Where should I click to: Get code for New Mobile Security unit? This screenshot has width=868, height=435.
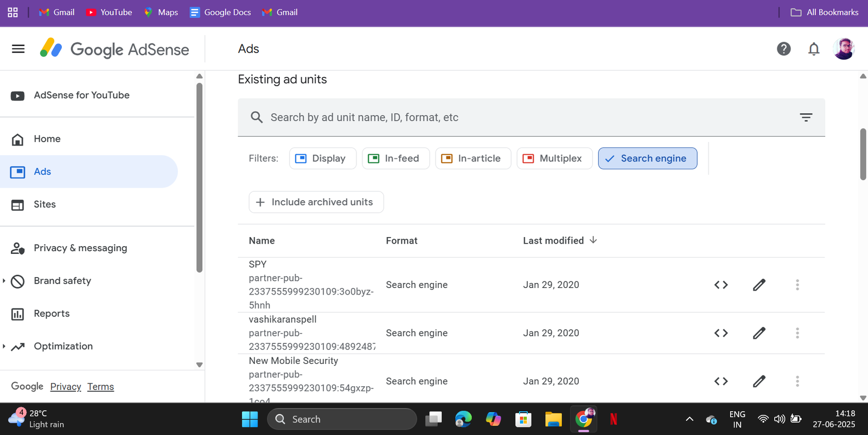(721, 381)
